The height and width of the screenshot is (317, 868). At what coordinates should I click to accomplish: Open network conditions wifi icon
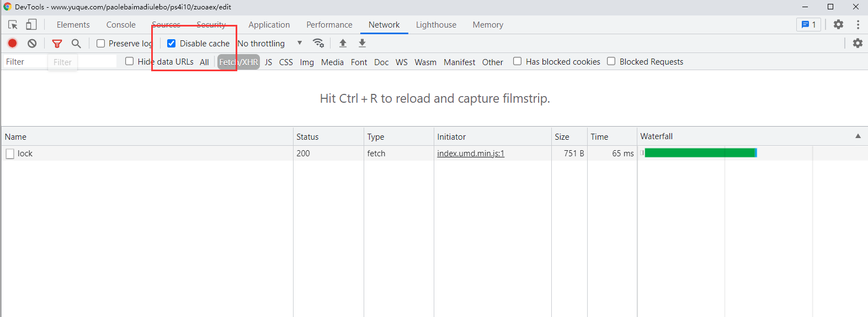click(x=318, y=43)
